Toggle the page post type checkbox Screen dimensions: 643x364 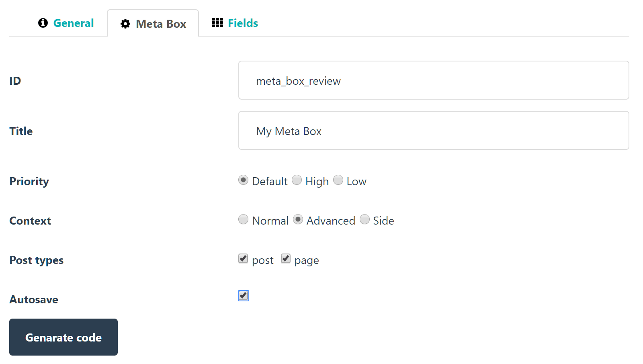(x=285, y=258)
